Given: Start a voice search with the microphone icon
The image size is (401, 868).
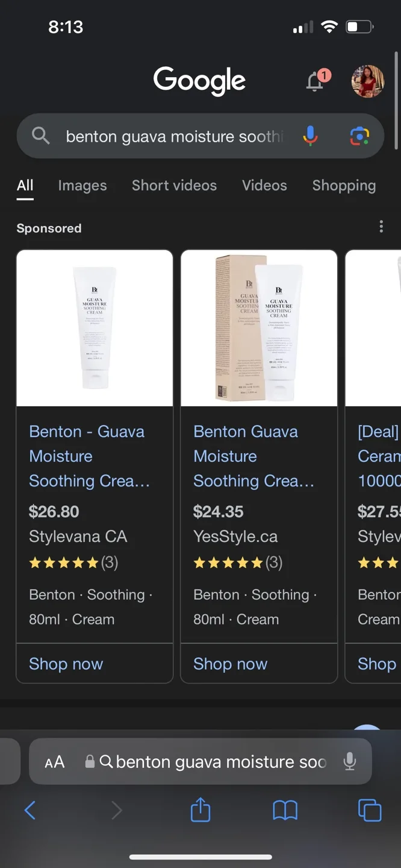Looking at the screenshot, I should click(309, 136).
